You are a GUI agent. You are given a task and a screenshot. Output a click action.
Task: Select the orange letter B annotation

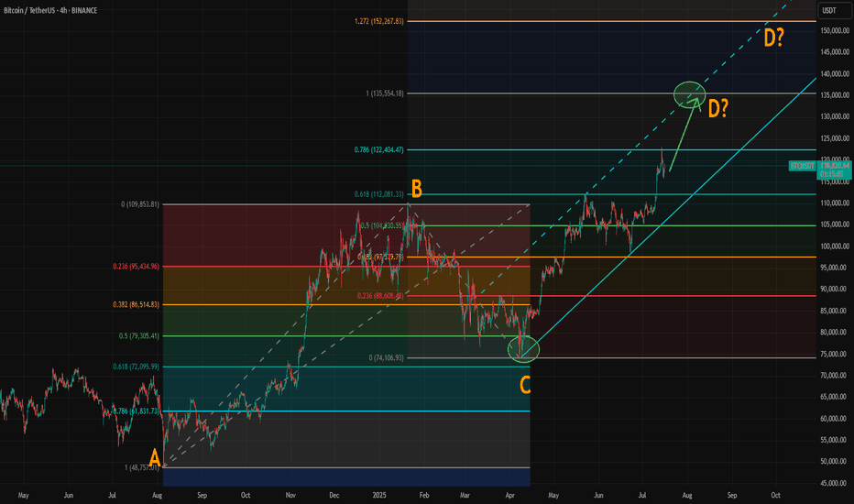417,189
